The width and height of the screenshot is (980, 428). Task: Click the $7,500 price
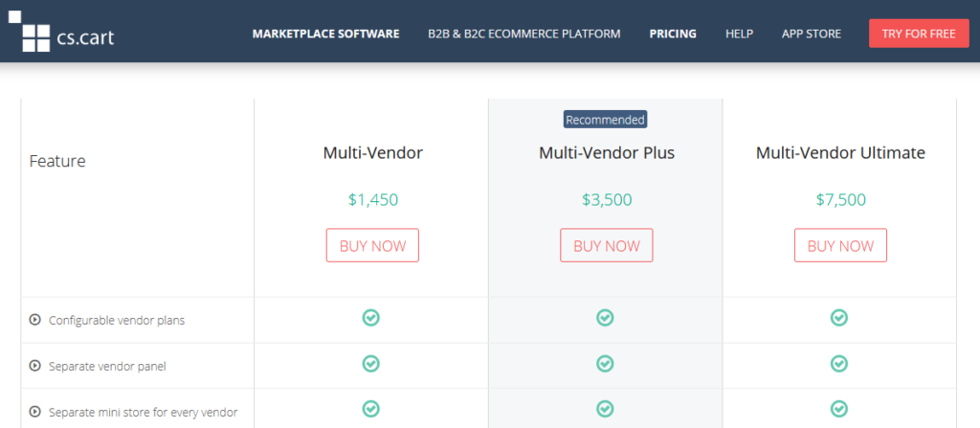(x=840, y=200)
